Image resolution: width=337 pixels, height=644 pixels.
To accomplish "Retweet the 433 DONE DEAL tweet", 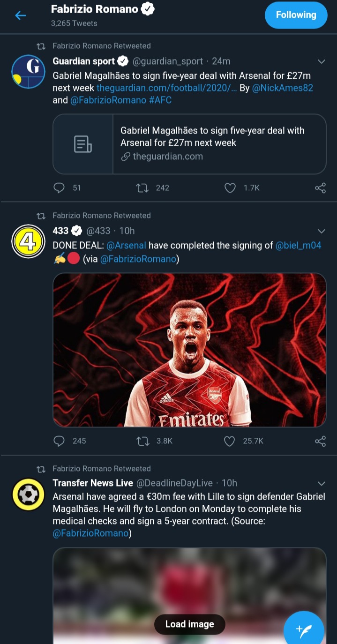I will [x=142, y=441].
